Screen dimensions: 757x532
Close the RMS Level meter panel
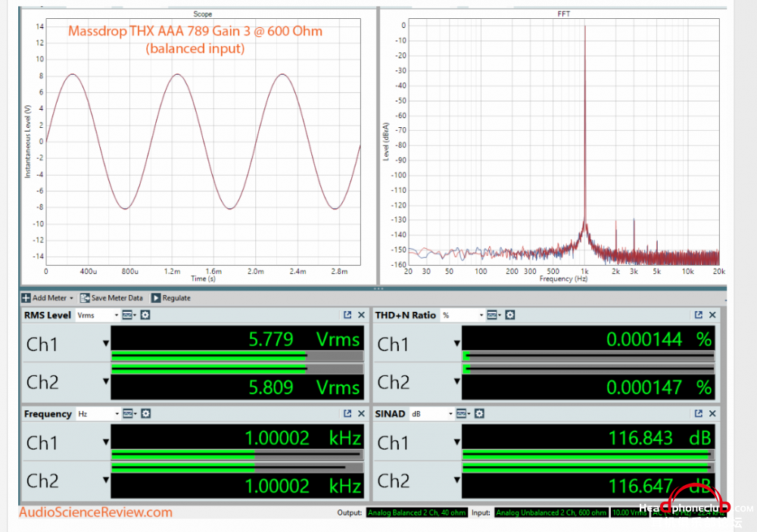pyautogui.click(x=361, y=315)
